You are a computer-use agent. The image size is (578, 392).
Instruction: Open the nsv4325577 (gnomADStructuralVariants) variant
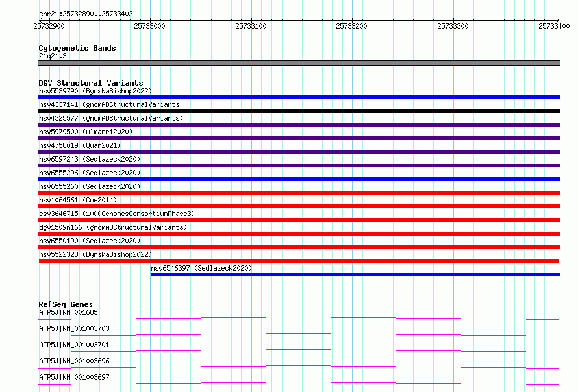coord(111,118)
